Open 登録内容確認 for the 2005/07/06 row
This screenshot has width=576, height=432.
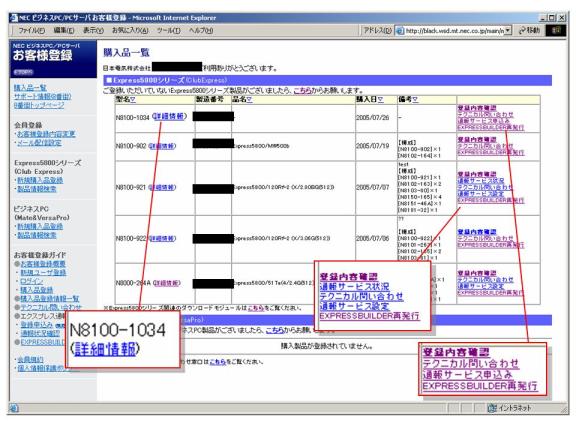[477, 232]
